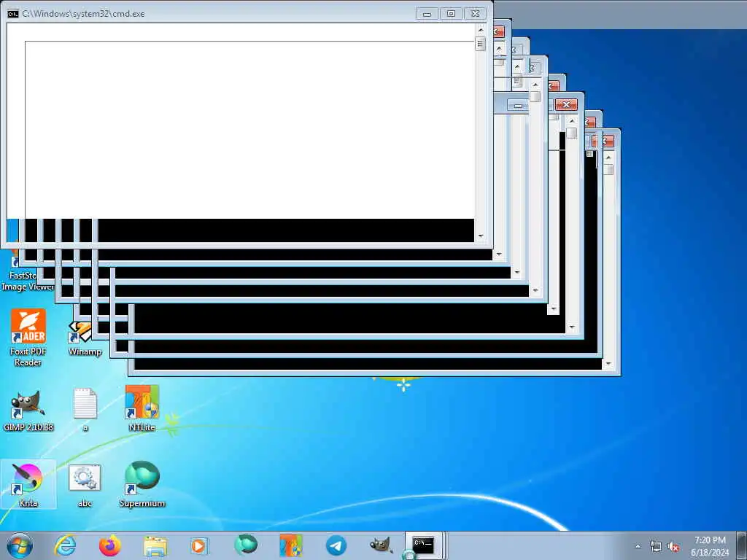Maximize the front cmd.exe window
Viewport: 747px width, 560px height.
coord(451,14)
